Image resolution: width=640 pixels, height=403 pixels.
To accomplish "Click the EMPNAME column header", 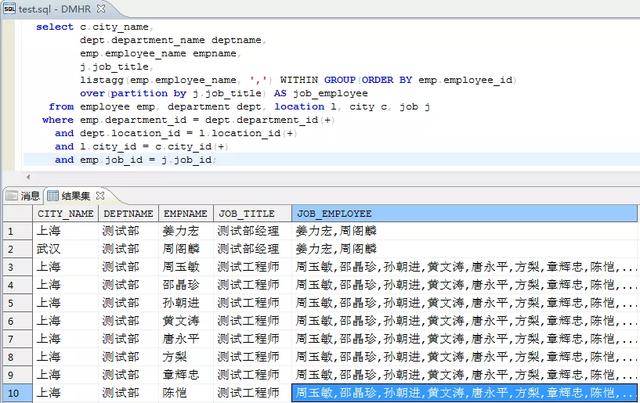I will [186, 214].
